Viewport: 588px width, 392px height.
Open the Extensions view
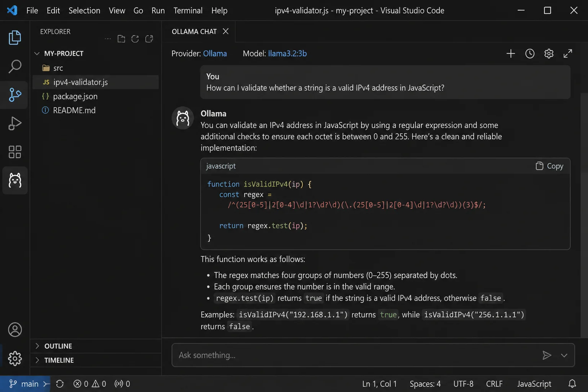[15, 152]
